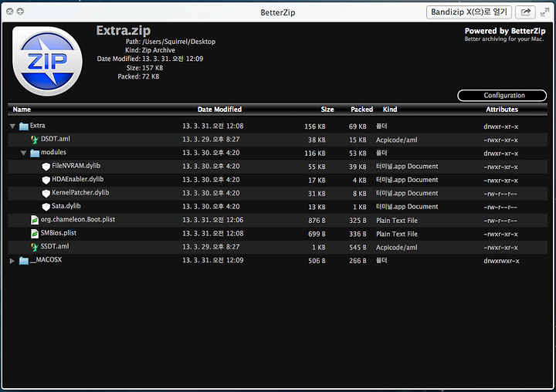Select the FileNVRAM.dylib file name
This screenshot has height=392, width=556.
(76, 166)
